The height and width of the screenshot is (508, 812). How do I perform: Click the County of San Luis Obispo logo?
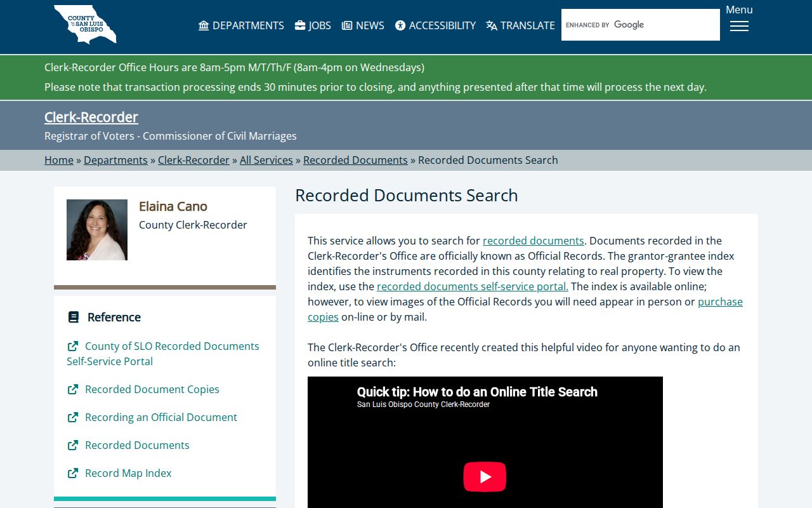85,25
